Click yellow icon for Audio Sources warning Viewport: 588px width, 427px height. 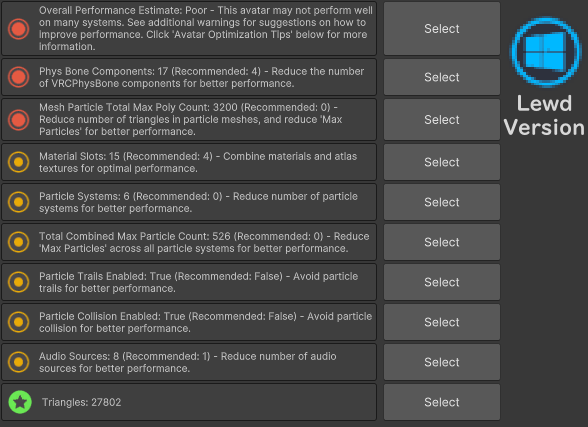[x=19, y=362]
